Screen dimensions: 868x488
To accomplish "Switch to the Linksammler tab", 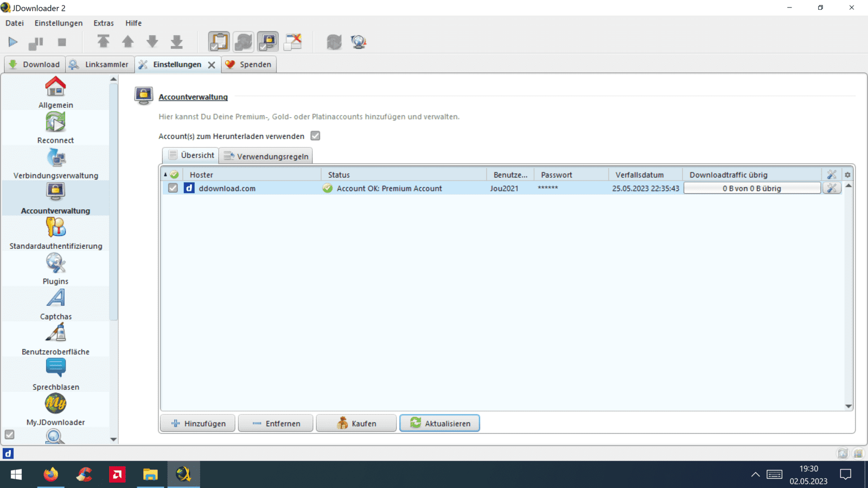I will pyautogui.click(x=100, y=64).
